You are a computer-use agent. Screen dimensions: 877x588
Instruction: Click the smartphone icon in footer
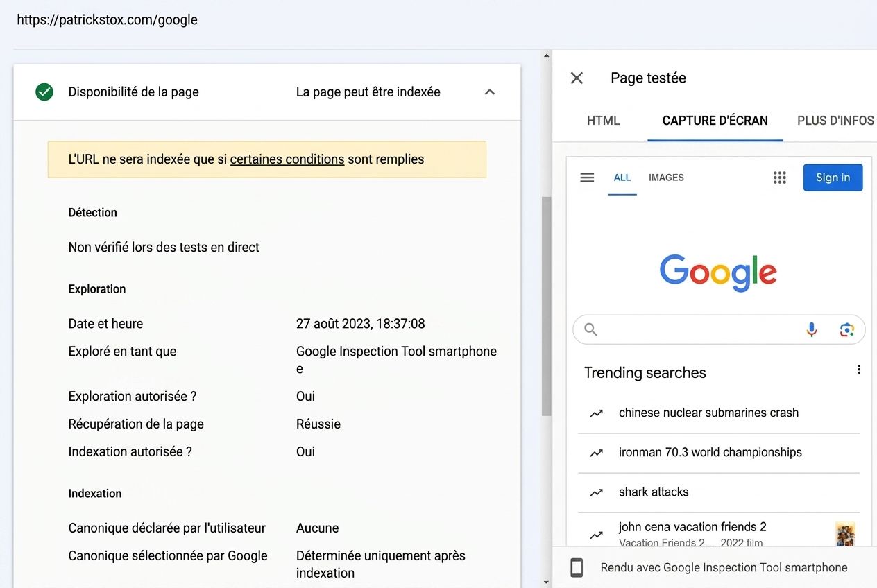577,568
